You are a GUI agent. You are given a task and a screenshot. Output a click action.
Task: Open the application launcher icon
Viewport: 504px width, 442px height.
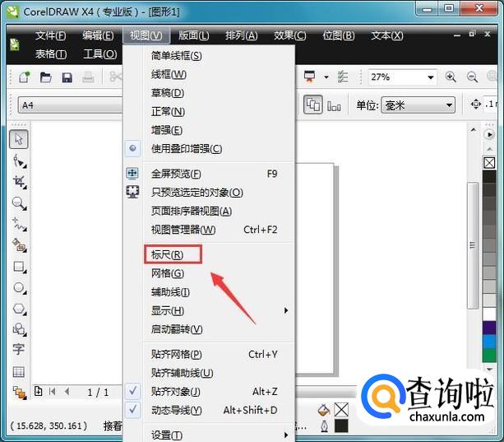309,77
